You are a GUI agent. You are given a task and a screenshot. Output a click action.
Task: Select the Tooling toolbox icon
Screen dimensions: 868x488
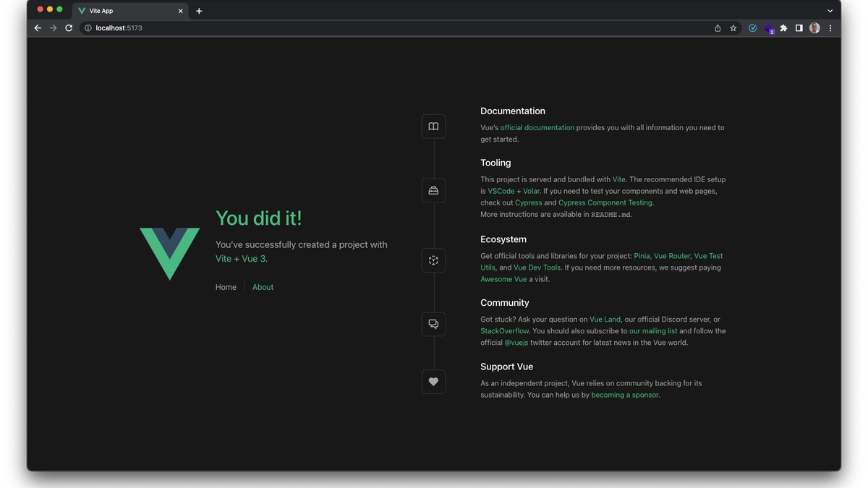pyautogui.click(x=433, y=190)
